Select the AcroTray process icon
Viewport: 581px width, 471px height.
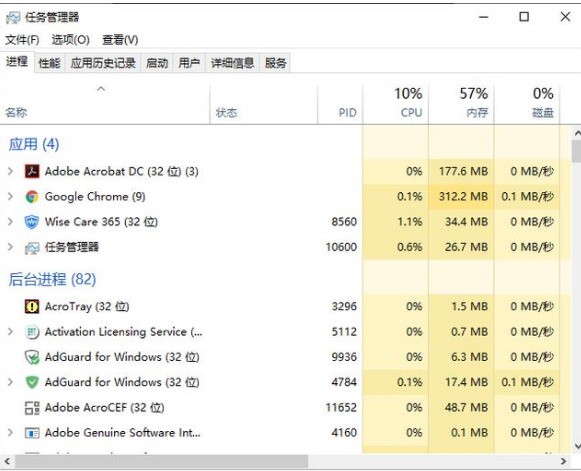32,306
